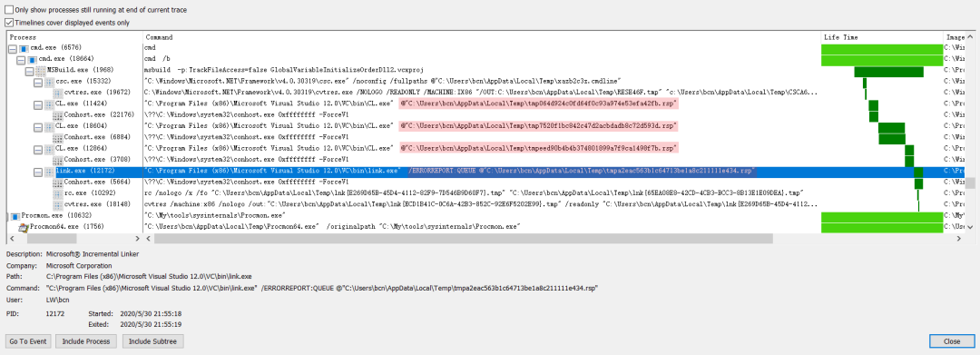Click the CL.exe (18604) process icon
This screenshot has height=355, width=980.
[50, 127]
